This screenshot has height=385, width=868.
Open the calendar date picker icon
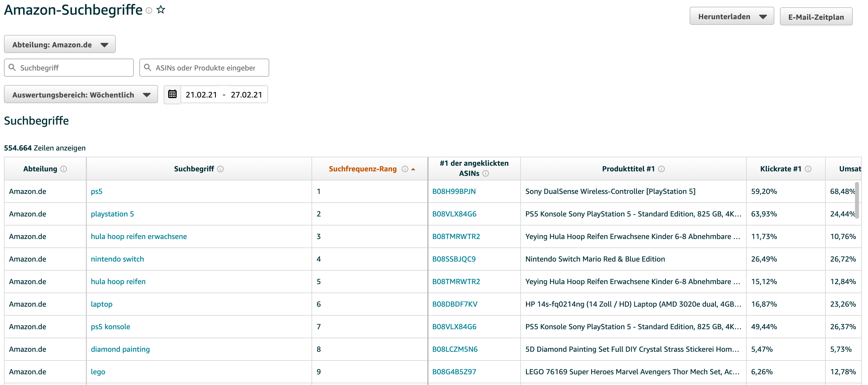click(172, 94)
